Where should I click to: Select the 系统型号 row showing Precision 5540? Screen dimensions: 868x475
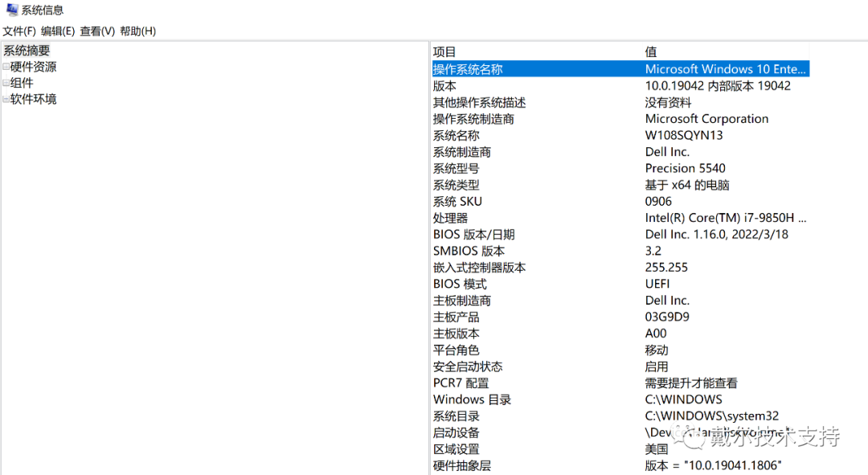(563, 168)
